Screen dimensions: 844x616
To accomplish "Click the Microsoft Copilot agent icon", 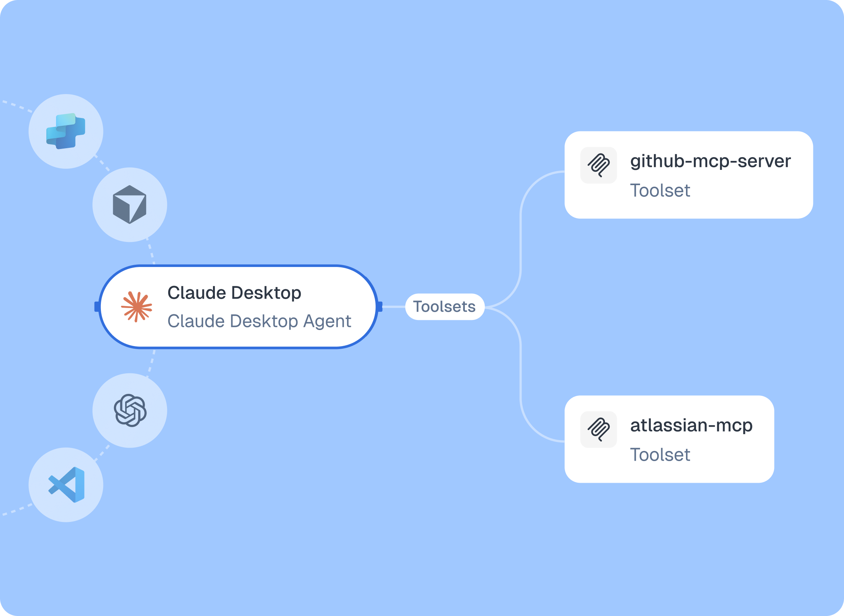I will (x=66, y=131).
